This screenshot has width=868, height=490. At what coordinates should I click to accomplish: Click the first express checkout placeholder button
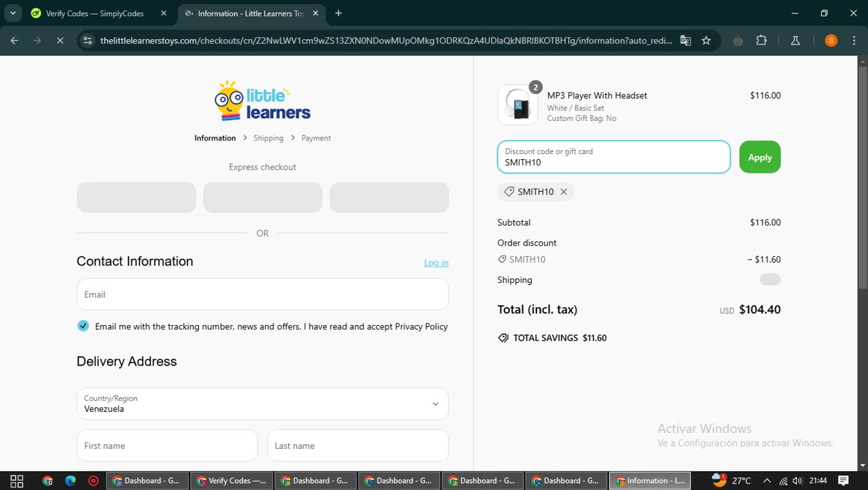[137, 197]
